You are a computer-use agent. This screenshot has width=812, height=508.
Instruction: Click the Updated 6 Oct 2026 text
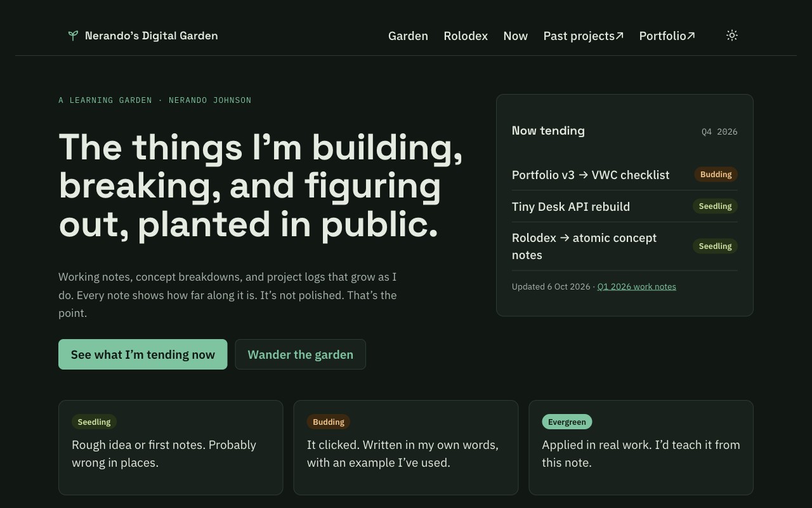tap(551, 286)
